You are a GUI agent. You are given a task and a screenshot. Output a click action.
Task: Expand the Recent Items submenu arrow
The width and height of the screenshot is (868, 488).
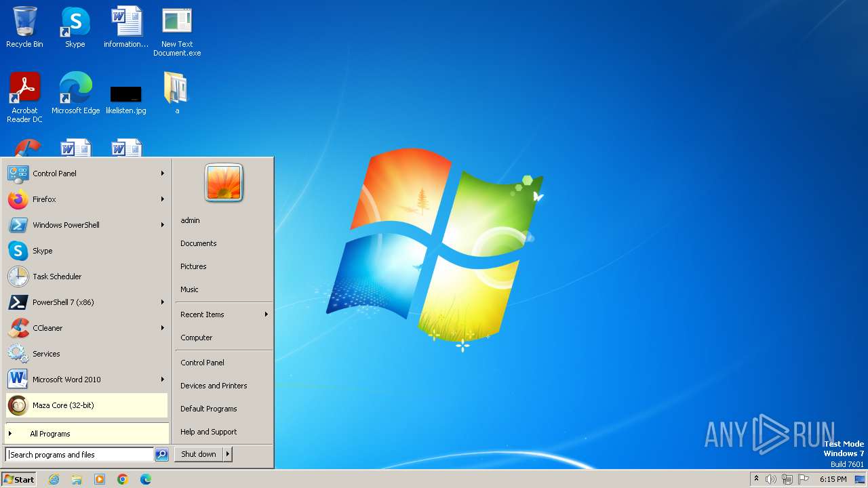[x=267, y=314]
